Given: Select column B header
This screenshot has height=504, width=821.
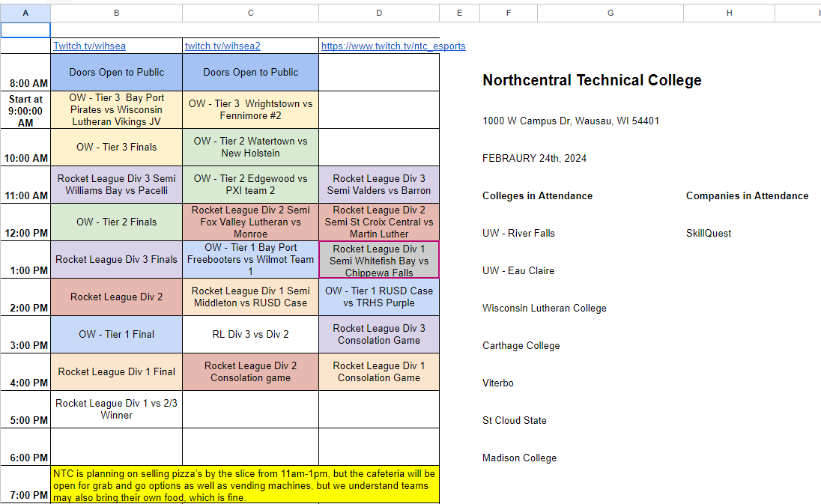Looking at the screenshot, I should tap(116, 13).
